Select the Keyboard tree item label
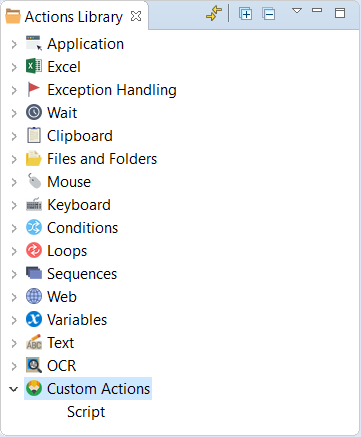The width and height of the screenshot is (361, 437). click(x=79, y=205)
